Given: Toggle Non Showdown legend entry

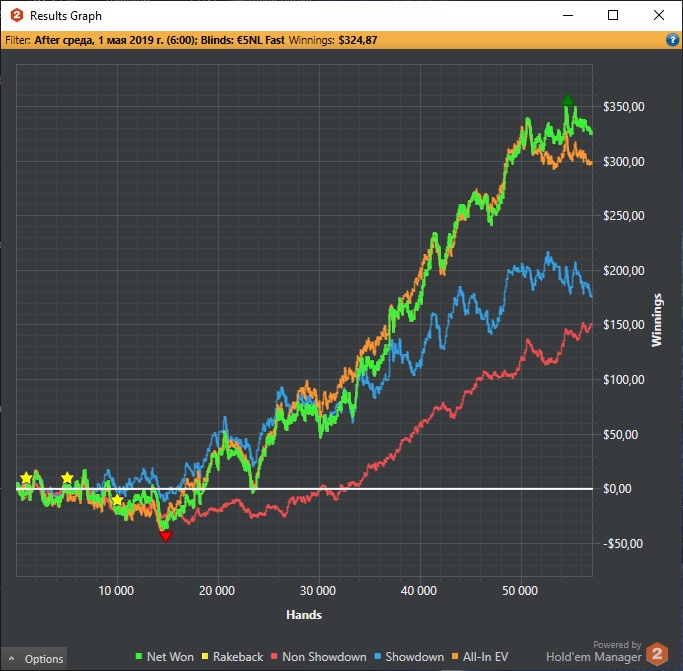Looking at the screenshot, I should (318, 657).
